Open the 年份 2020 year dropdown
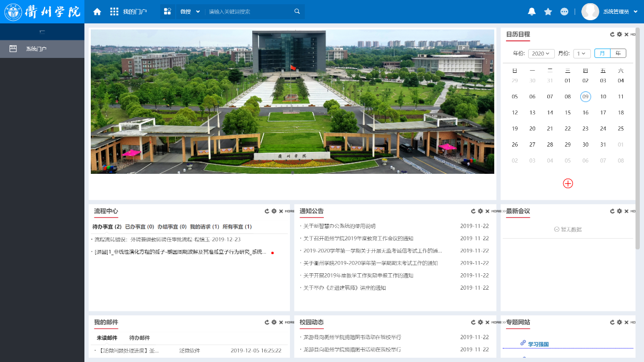Viewport: 644px width, 362px height. (542, 54)
